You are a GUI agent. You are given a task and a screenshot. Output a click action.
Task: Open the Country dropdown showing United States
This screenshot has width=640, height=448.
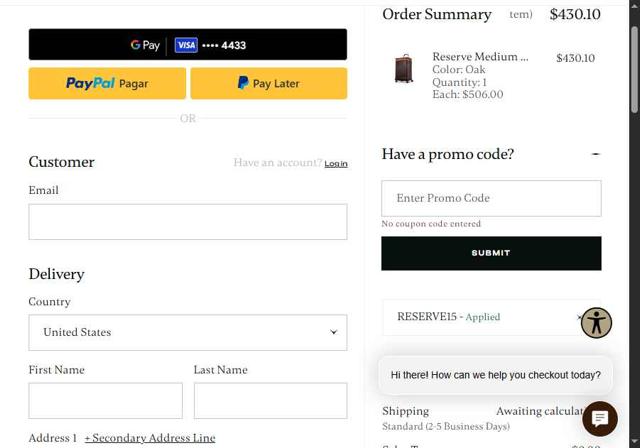(x=188, y=332)
